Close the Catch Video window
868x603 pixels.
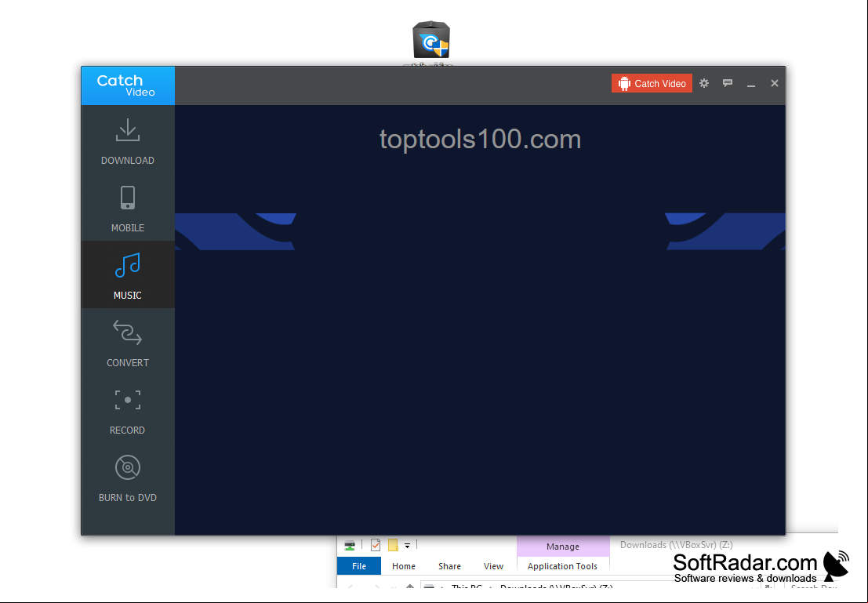click(x=775, y=83)
